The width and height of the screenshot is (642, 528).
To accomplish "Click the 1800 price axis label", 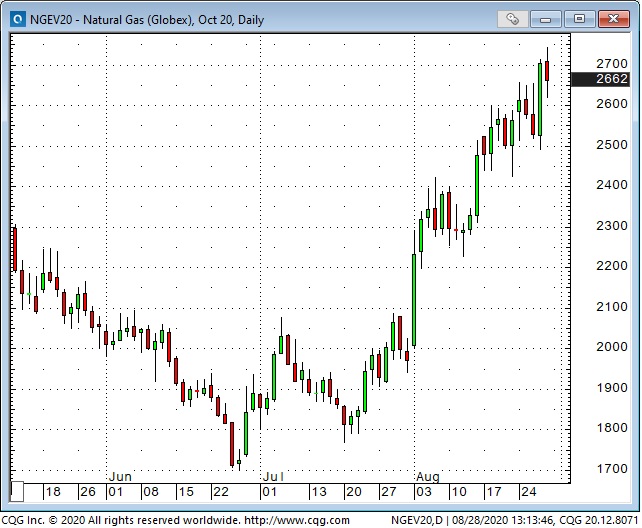I will click(612, 428).
